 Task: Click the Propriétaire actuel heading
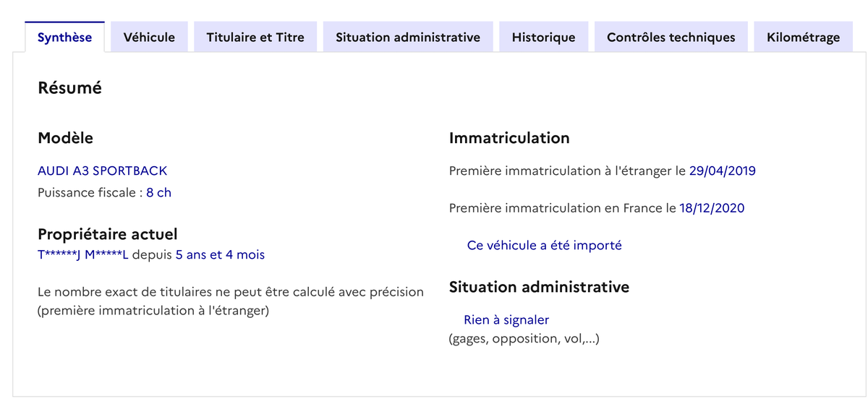107,234
